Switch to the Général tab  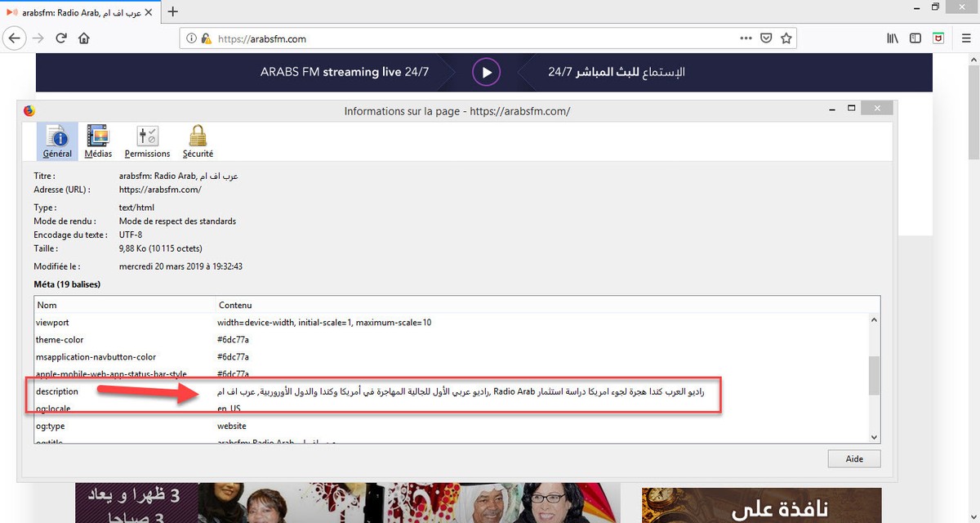coord(57,141)
